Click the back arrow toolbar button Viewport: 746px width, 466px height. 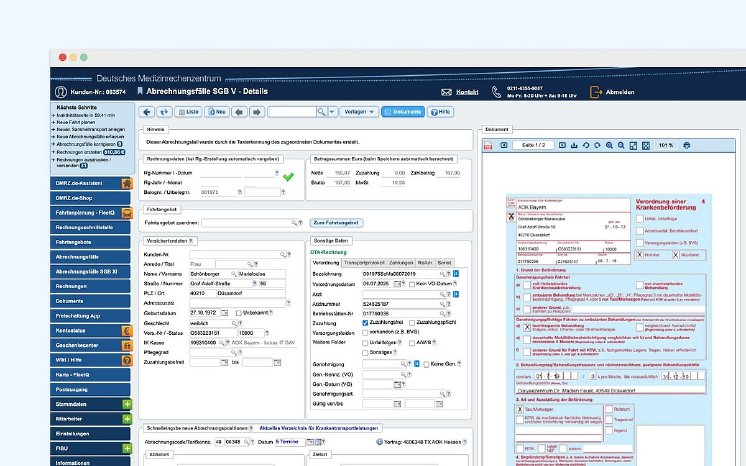coord(147,112)
